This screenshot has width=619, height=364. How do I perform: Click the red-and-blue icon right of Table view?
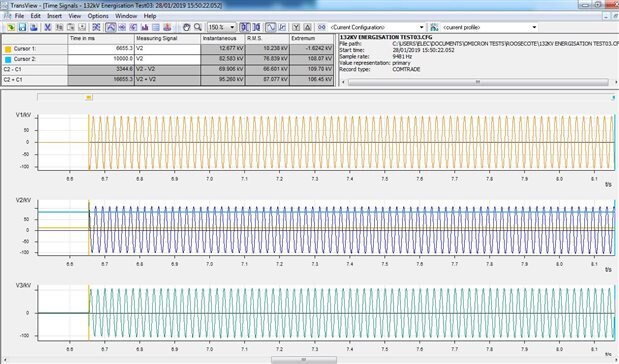coord(167,27)
